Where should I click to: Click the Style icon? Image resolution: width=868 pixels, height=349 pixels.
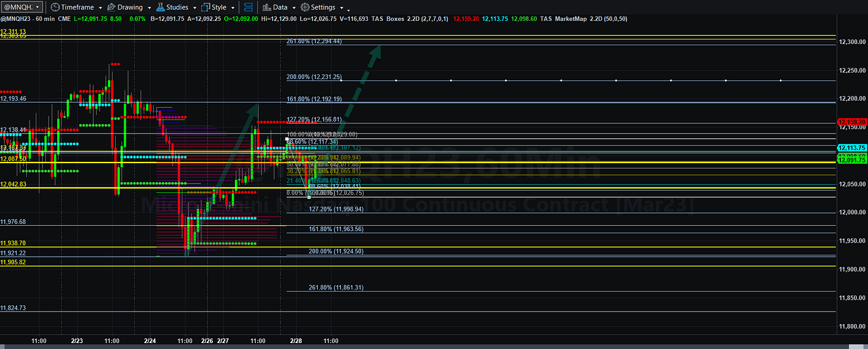pyautogui.click(x=205, y=7)
